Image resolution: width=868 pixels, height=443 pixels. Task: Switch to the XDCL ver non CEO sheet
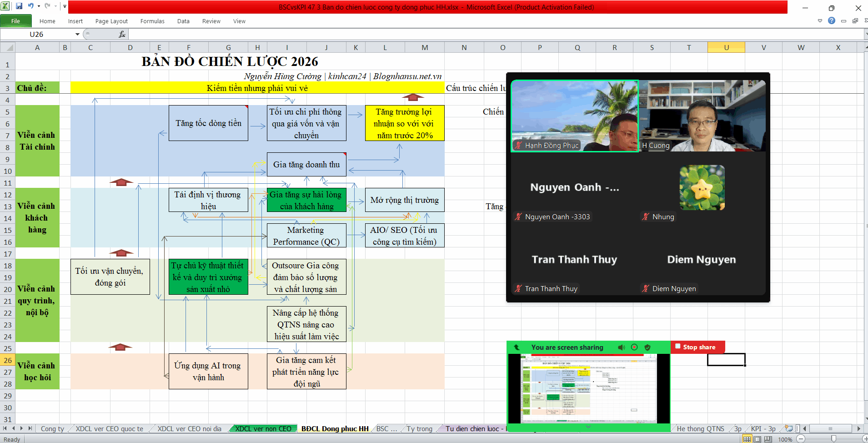pyautogui.click(x=263, y=428)
